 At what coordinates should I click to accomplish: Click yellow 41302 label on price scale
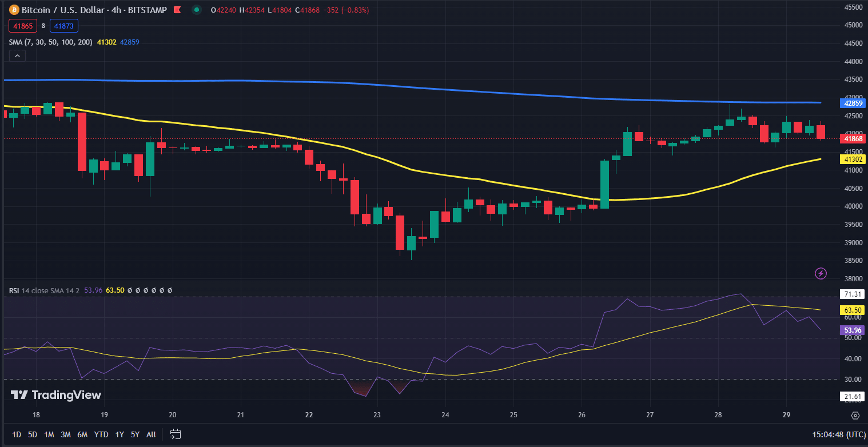854,159
